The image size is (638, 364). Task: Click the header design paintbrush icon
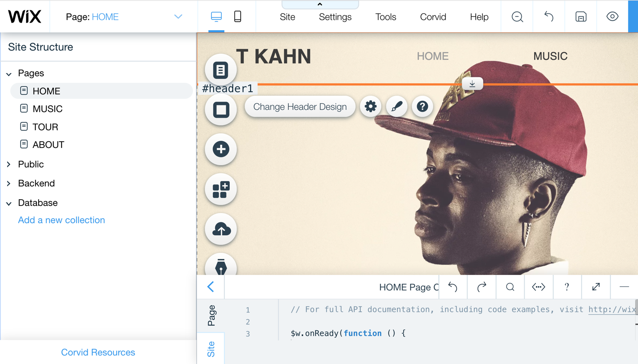[396, 106]
